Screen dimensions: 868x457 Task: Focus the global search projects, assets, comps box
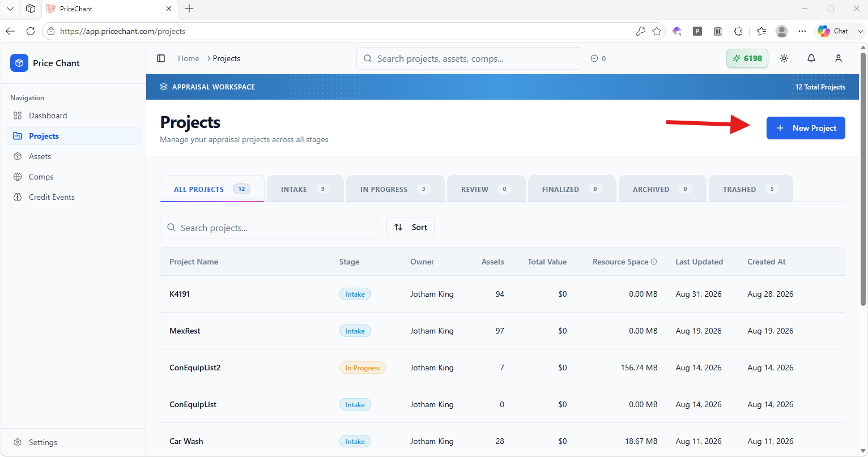coord(469,58)
